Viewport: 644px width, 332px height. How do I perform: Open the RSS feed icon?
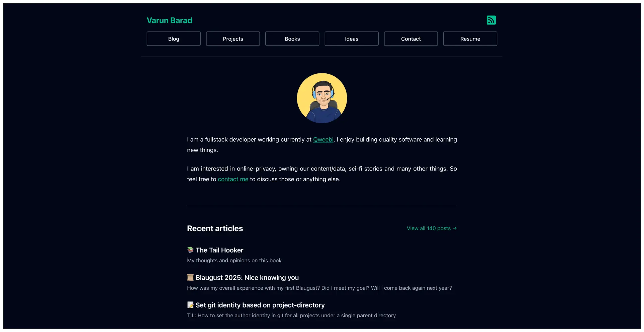tap(491, 20)
